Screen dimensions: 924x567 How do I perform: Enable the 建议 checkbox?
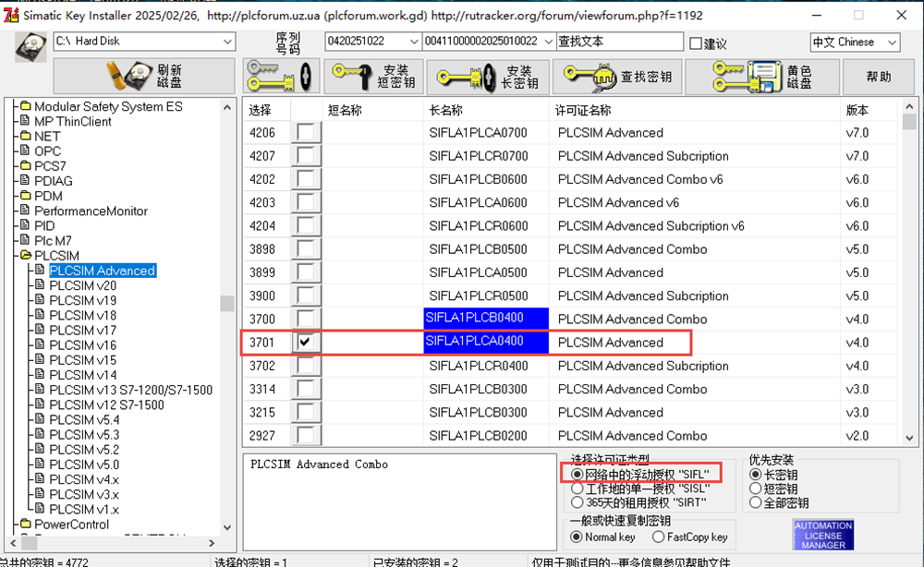(x=696, y=43)
